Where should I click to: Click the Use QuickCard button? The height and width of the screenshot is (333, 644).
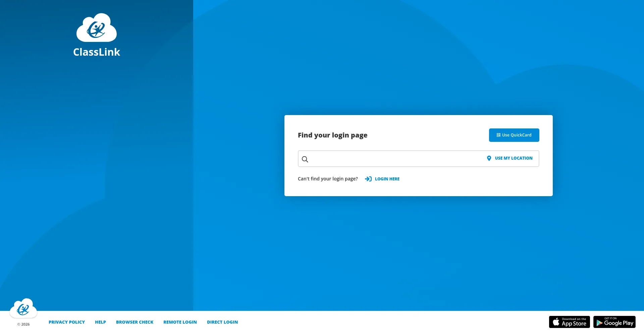point(514,135)
